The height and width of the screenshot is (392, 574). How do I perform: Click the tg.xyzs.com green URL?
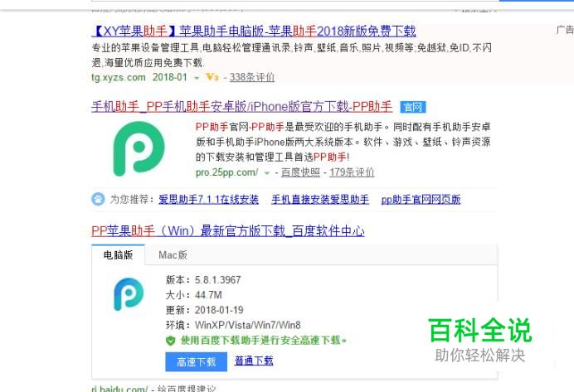pos(119,78)
